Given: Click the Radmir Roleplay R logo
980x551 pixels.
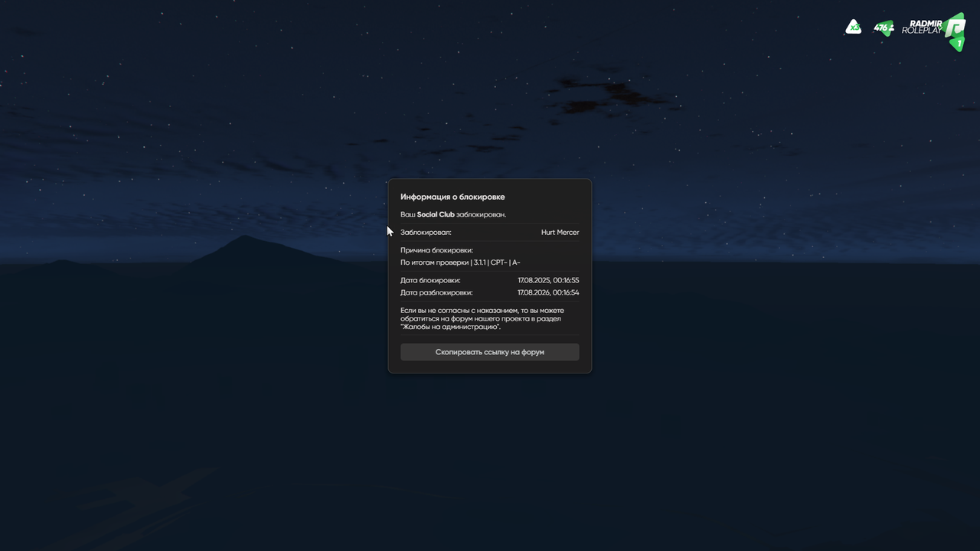Looking at the screenshot, I should coord(954,28).
